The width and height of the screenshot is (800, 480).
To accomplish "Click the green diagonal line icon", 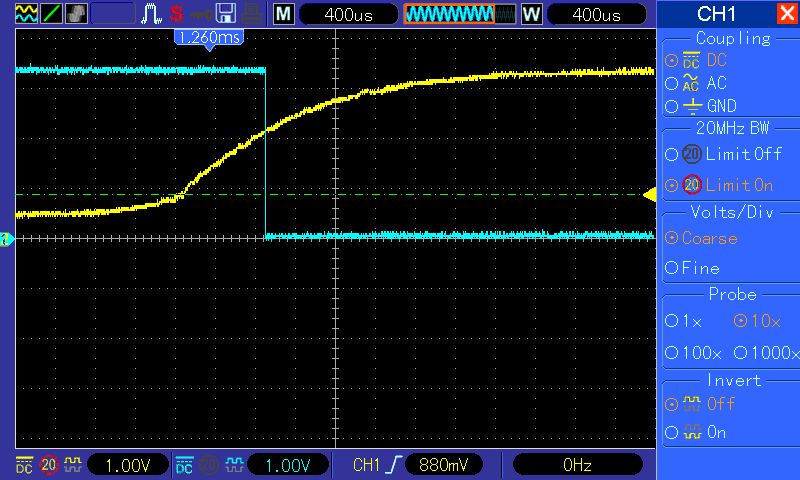I will tap(51, 14).
